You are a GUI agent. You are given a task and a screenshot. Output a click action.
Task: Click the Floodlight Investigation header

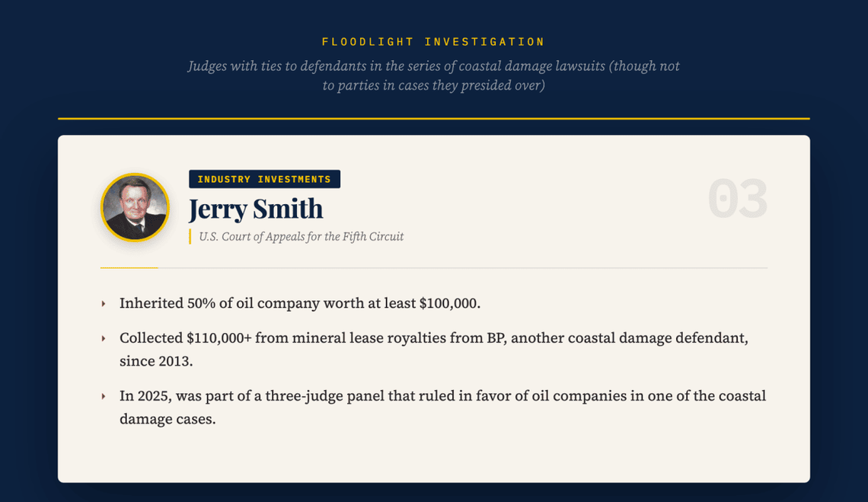433,42
